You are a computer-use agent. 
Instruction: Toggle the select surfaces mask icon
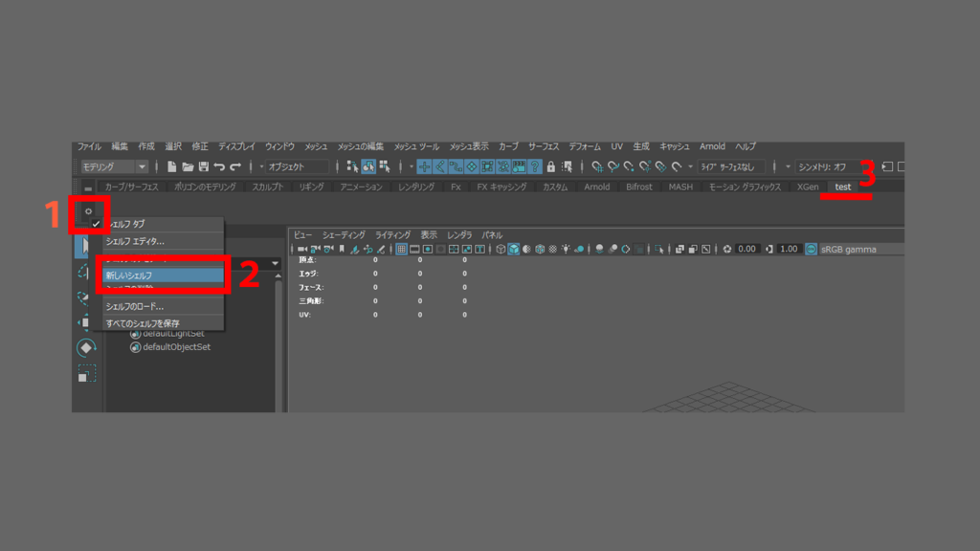pos(472,166)
